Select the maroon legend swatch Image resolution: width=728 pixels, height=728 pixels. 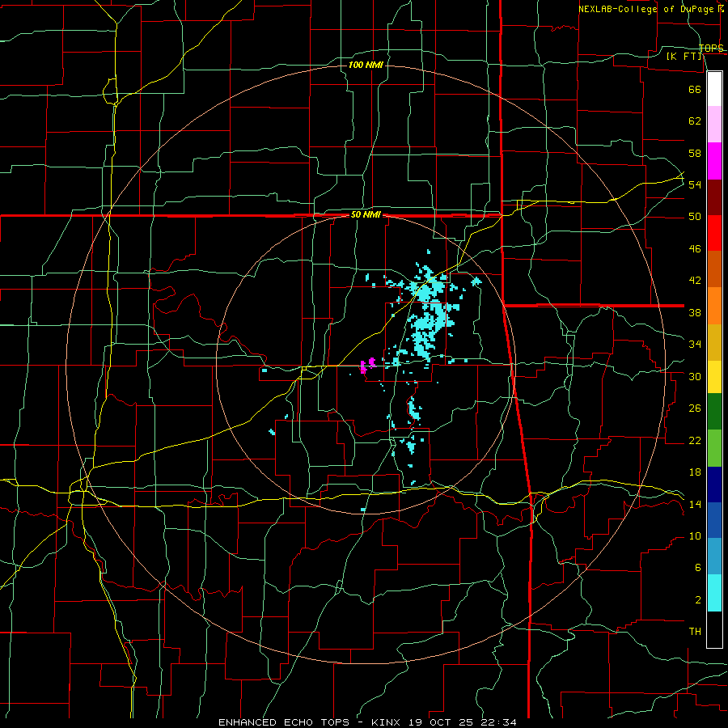pyautogui.click(x=714, y=197)
